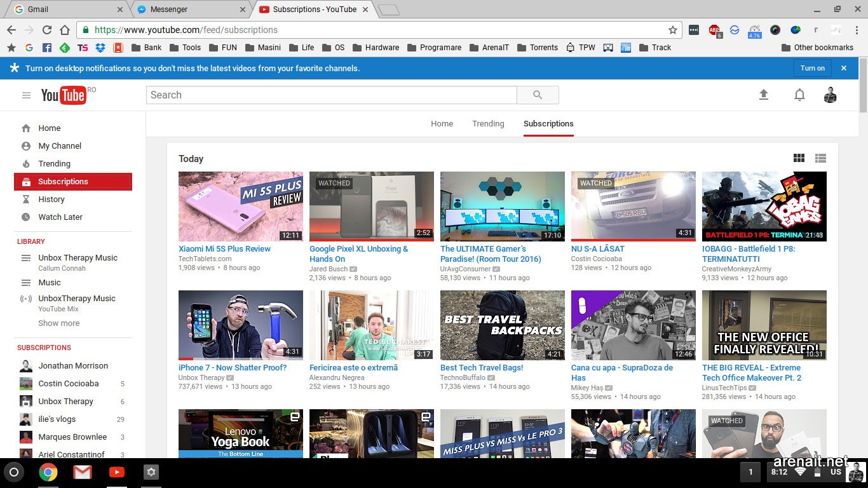Bookmark page with the star icon
Screen dimensions: 868x488
pos(673,30)
